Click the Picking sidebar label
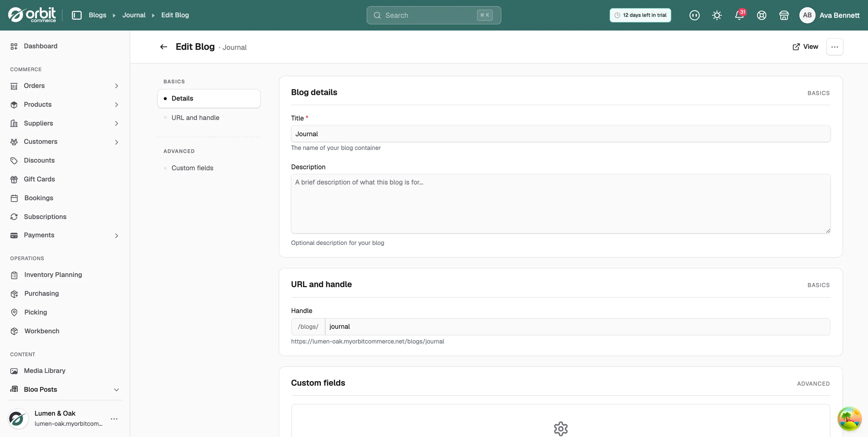Image resolution: width=868 pixels, height=437 pixels. (x=36, y=312)
